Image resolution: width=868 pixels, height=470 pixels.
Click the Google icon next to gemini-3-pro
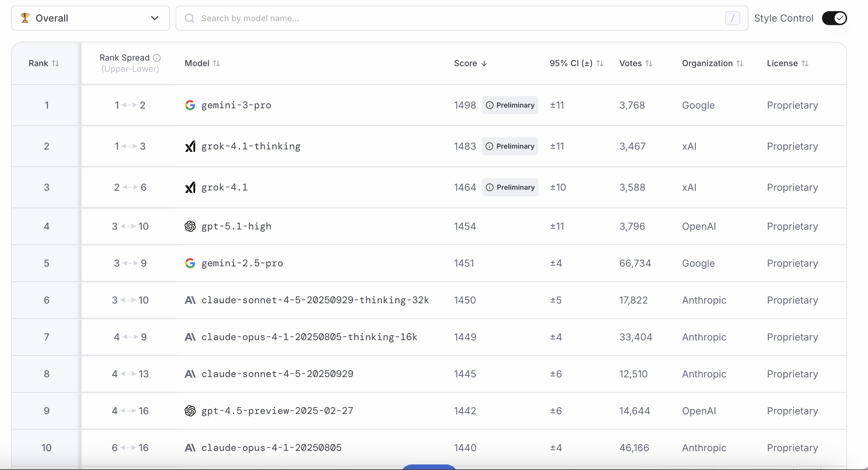190,105
